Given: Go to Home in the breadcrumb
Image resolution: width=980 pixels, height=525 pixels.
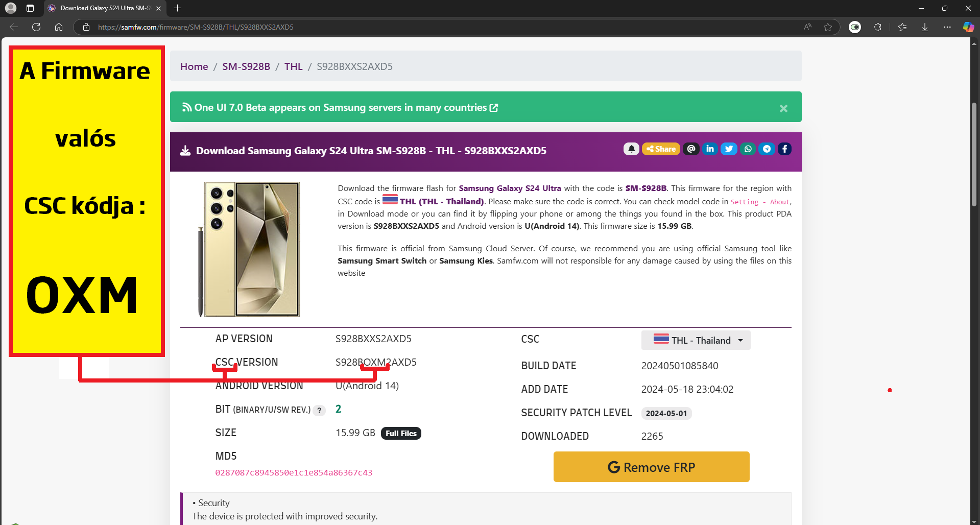Looking at the screenshot, I should click(194, 66).
